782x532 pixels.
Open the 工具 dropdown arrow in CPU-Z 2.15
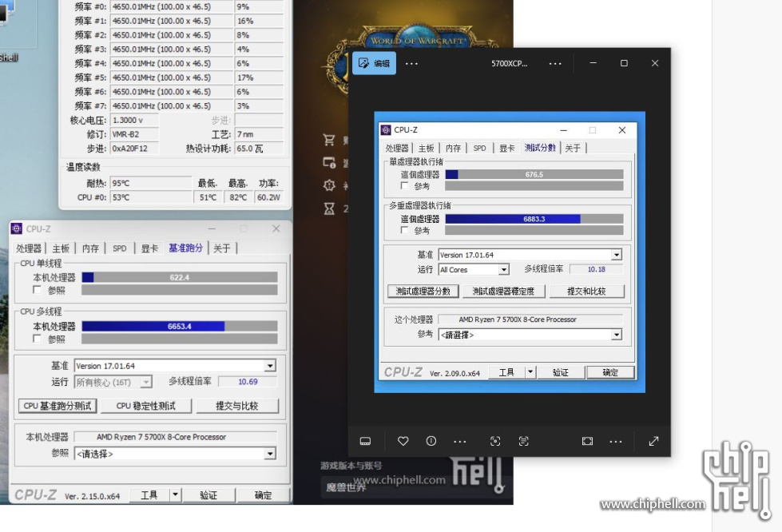pos(175,495)
